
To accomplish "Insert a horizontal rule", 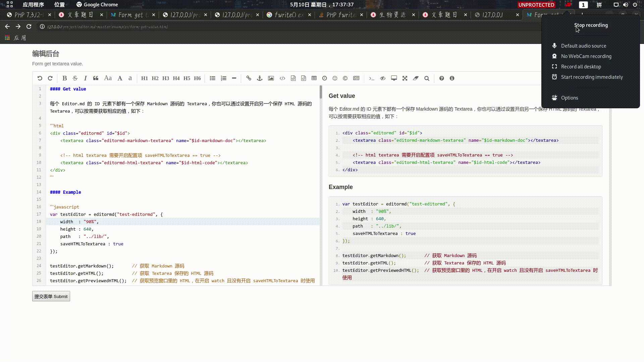I will click(234, 78).
